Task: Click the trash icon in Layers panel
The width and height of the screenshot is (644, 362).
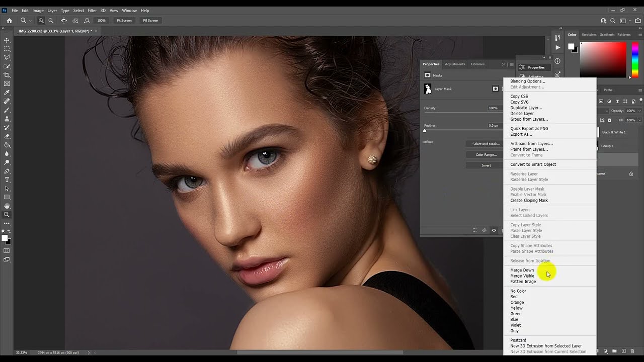Action: click(632, 351)
